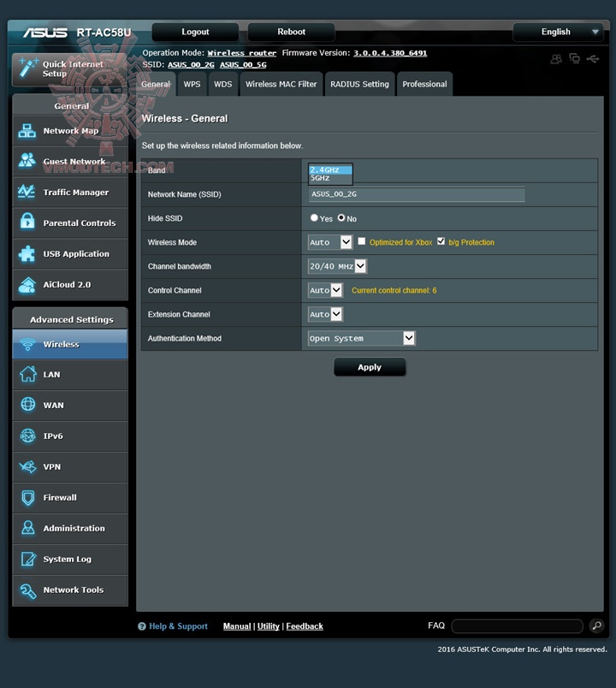Click the Administration user icon

coord(28,528)
